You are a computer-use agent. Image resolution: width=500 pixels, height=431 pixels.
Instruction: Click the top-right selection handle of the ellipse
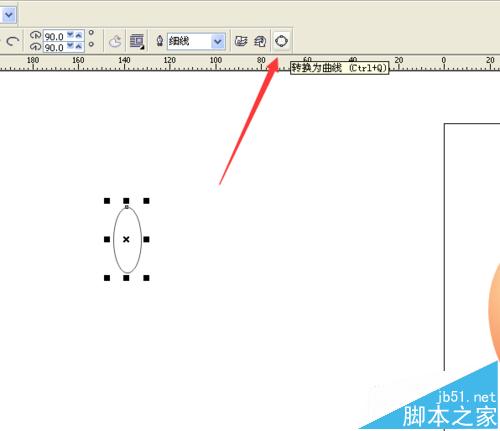[146, 201]
